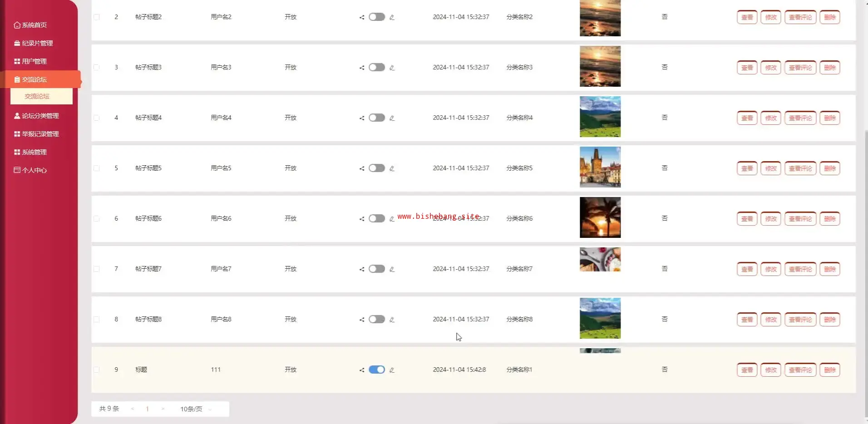
Task: Click the share icon in row 帖子标题7
Action: pyautogui.click(x=362, y=269)
